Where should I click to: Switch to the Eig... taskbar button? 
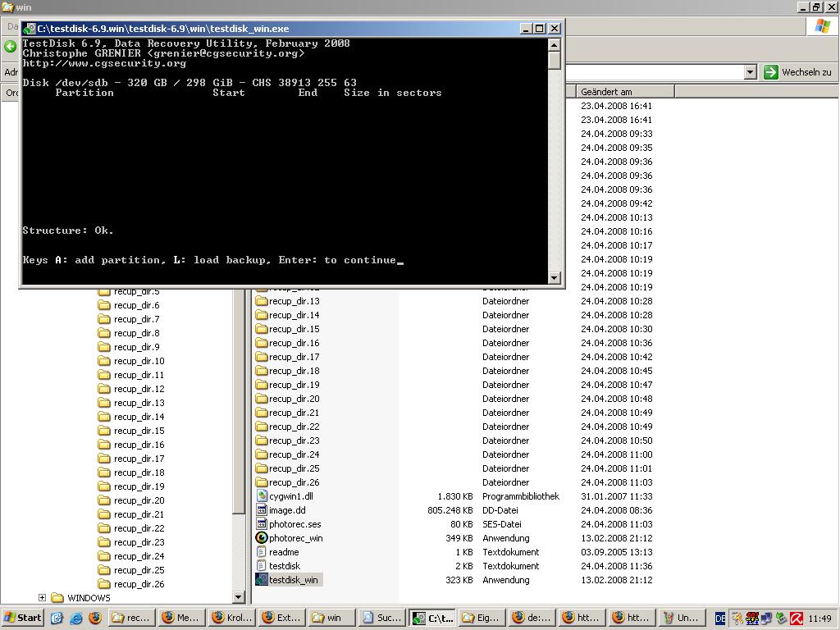[481, 618]
